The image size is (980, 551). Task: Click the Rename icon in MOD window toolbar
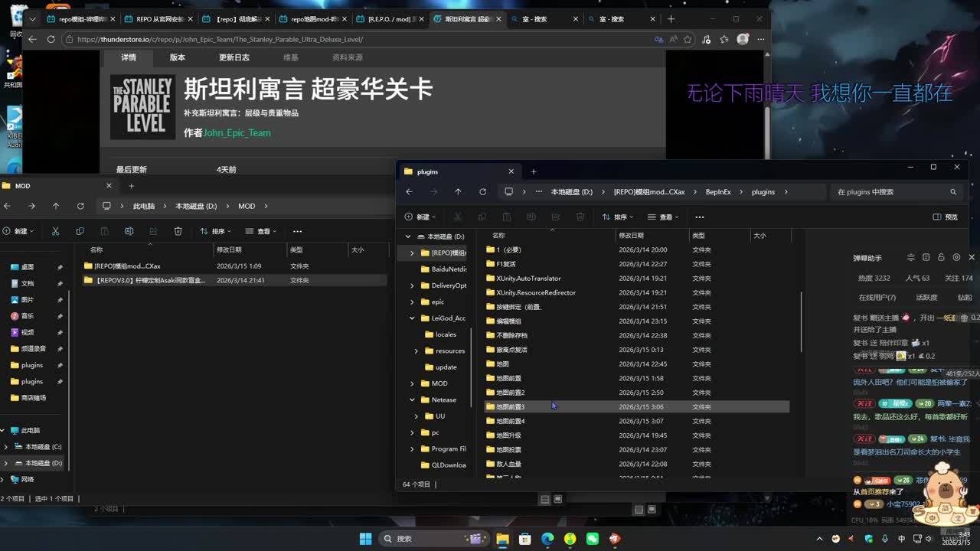coord(129,231)
